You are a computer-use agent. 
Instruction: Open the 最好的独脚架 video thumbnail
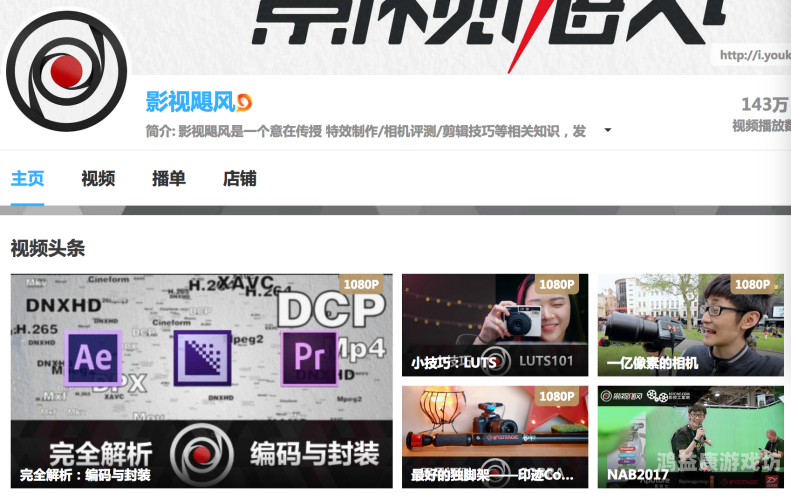coord(495,437)
